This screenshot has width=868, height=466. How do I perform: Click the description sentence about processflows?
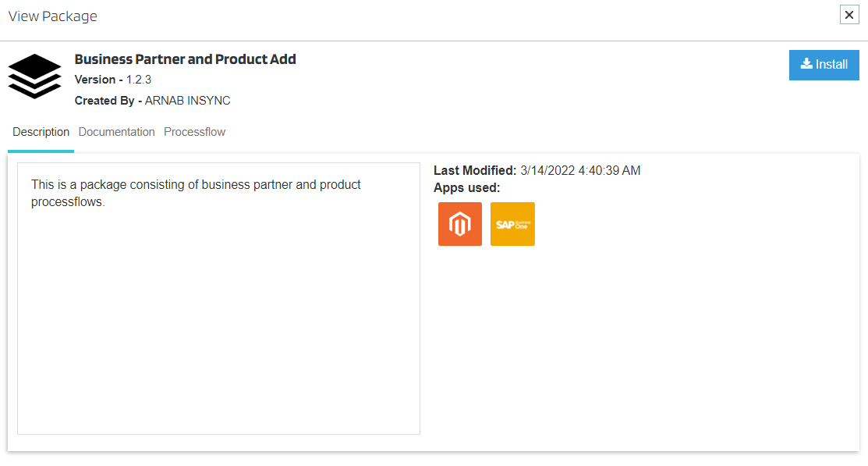pyautogui.click(x=196, y=194)
